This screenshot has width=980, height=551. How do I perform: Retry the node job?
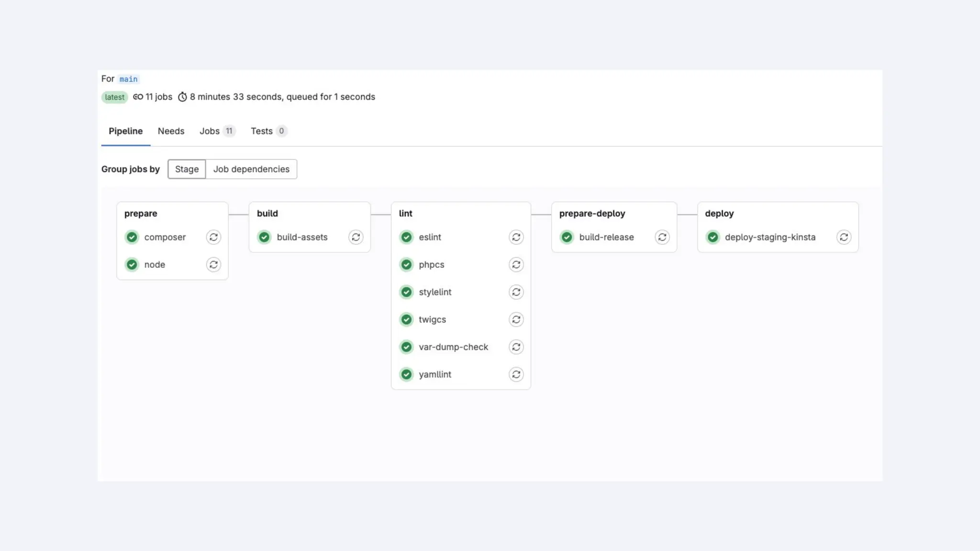(x=213, y=264)
